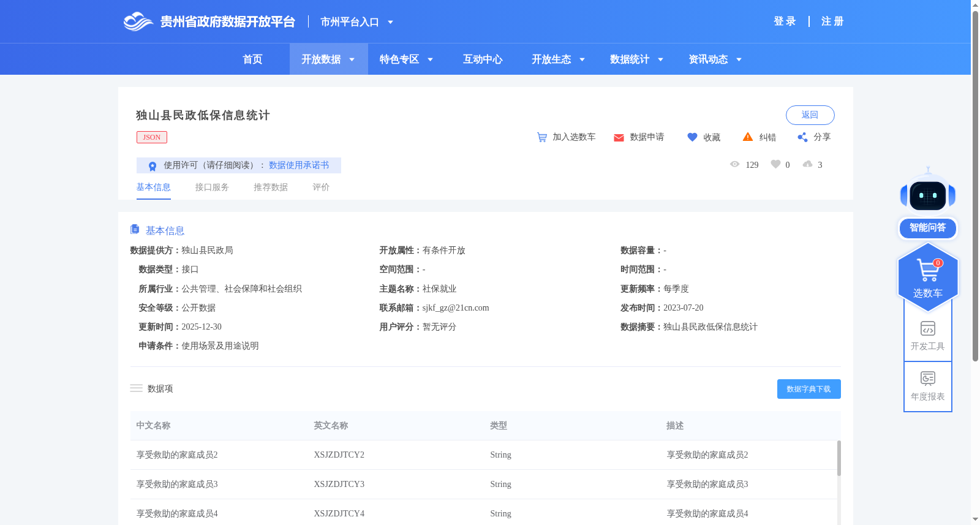
Task: Click the XSJZDJTCY2 table cell
Action: [x=339, y=455]
